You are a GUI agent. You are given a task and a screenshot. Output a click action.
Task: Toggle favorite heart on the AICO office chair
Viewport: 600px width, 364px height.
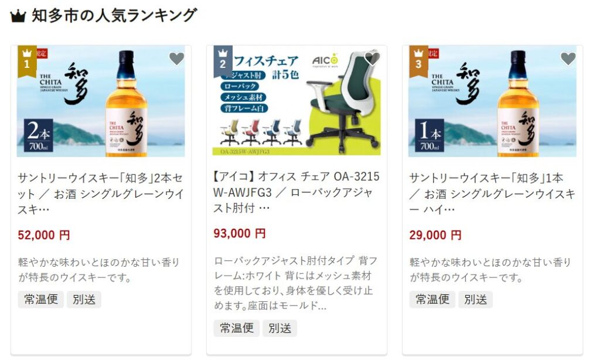point(372,59)
